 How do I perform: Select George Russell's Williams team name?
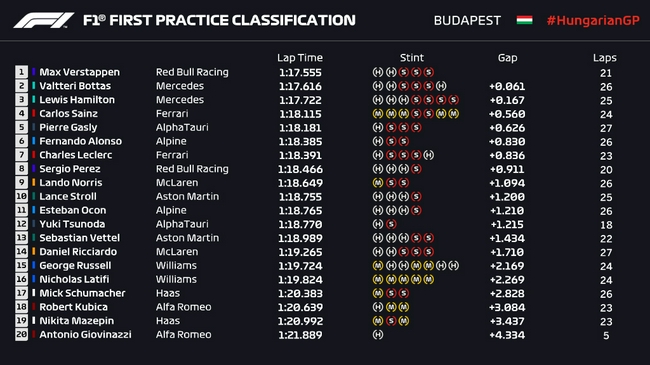176,265
